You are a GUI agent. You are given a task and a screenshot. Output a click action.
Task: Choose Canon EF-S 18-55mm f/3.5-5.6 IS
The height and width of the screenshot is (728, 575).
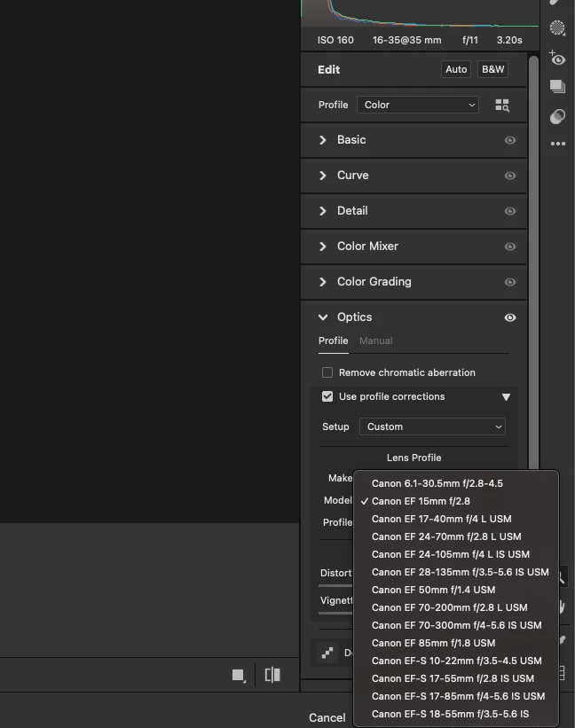455,715
